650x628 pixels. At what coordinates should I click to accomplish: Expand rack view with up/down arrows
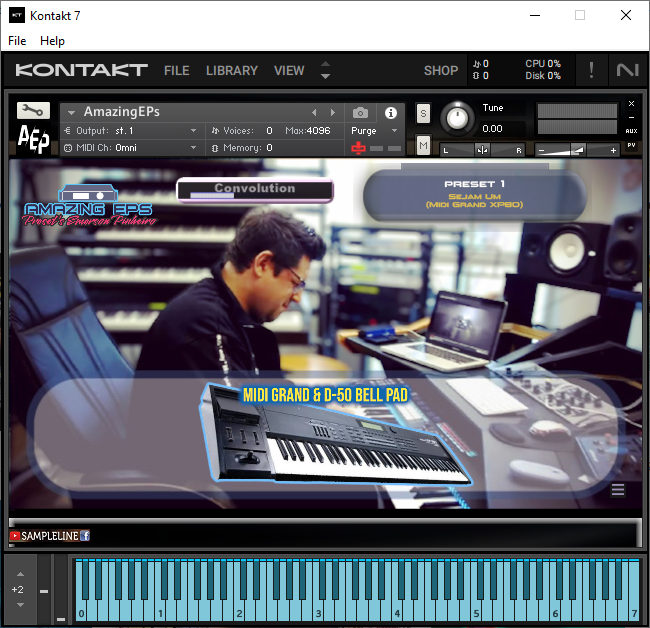coord(325,70)
